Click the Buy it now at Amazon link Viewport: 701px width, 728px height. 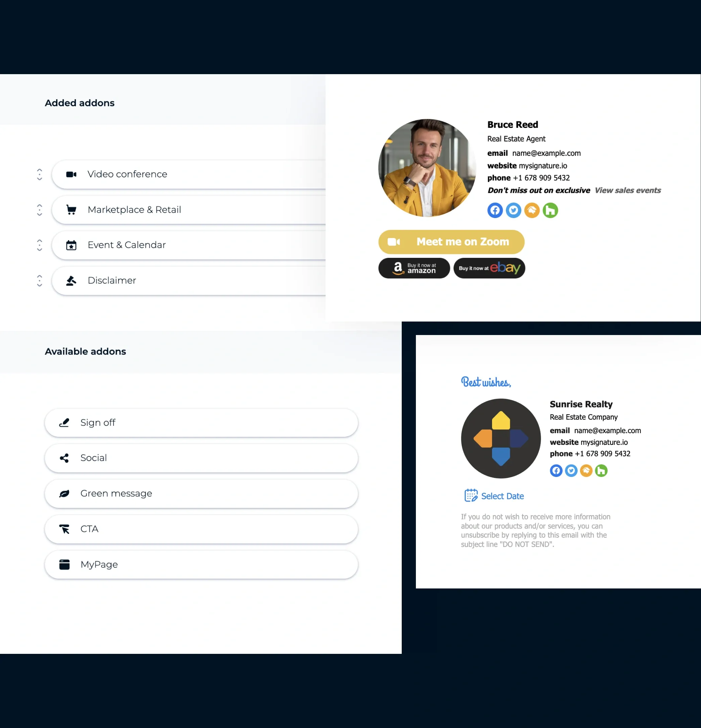[414, 267]
